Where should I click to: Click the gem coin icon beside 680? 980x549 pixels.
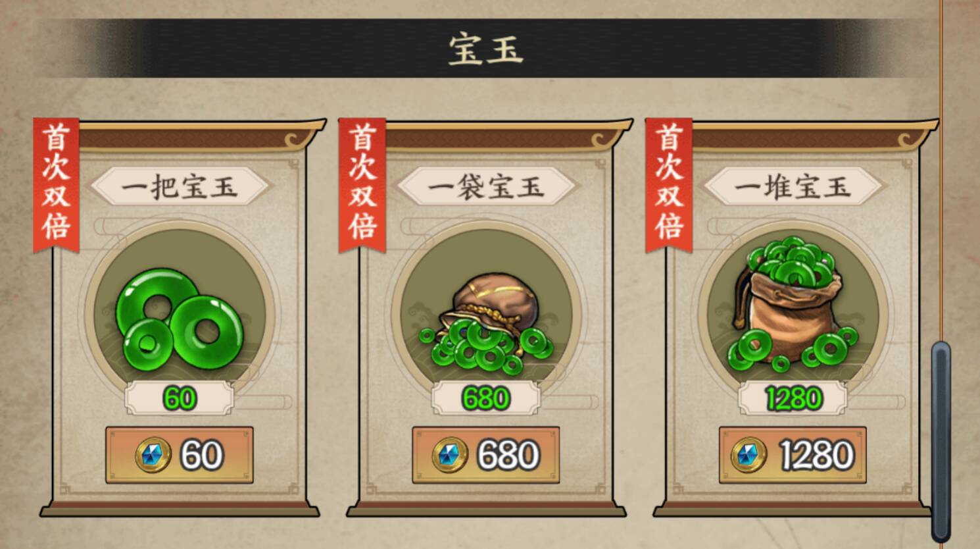pyautogui.click(x=450, y=455)
